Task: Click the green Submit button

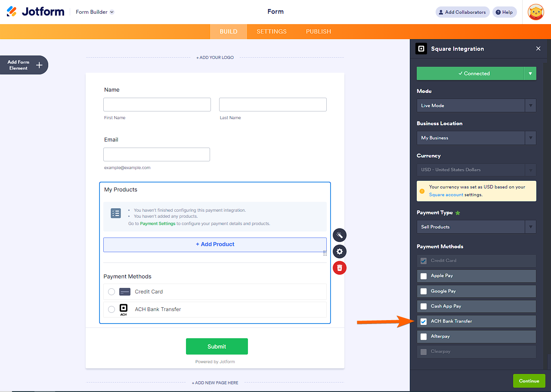Action: [x=217, y=346]
